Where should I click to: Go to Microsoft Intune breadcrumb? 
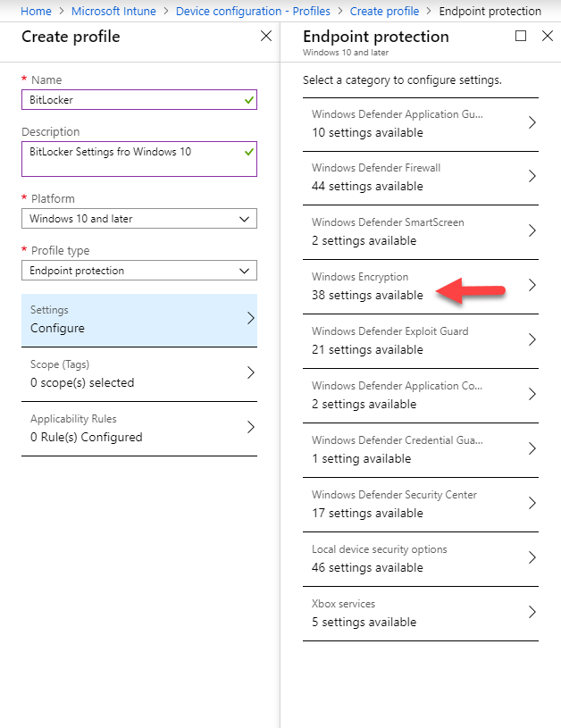[113, 11]
